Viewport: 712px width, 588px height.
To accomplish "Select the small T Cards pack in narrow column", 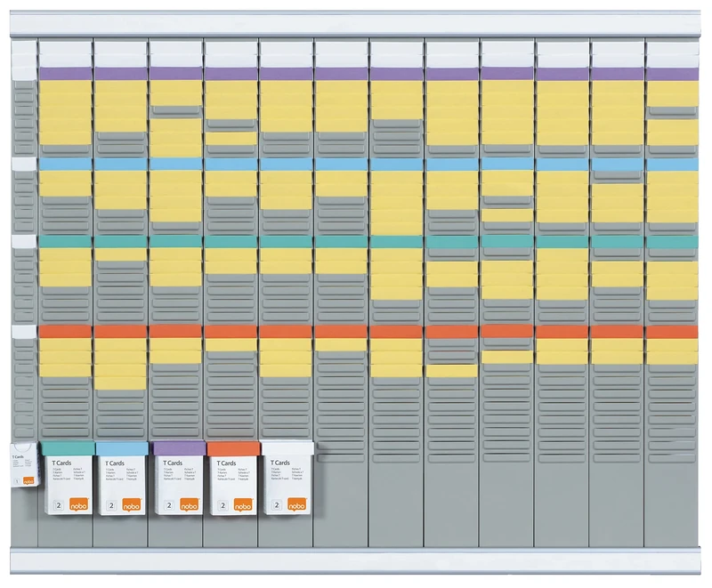I will coord(23,466).
